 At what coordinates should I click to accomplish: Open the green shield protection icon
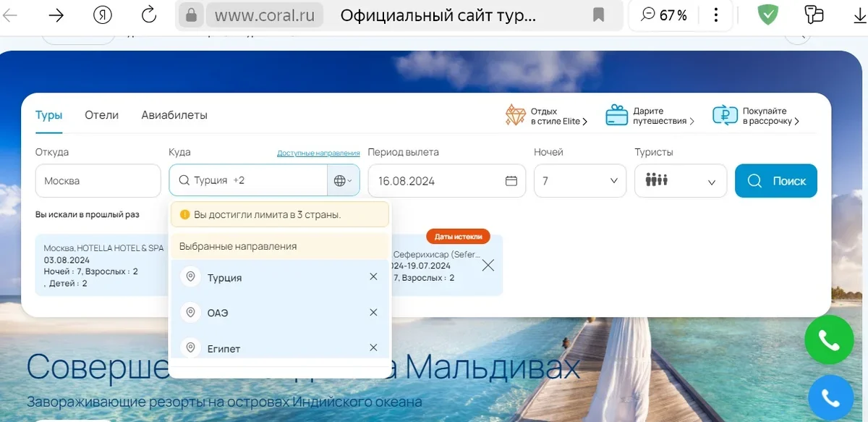(x=767, y=15)
